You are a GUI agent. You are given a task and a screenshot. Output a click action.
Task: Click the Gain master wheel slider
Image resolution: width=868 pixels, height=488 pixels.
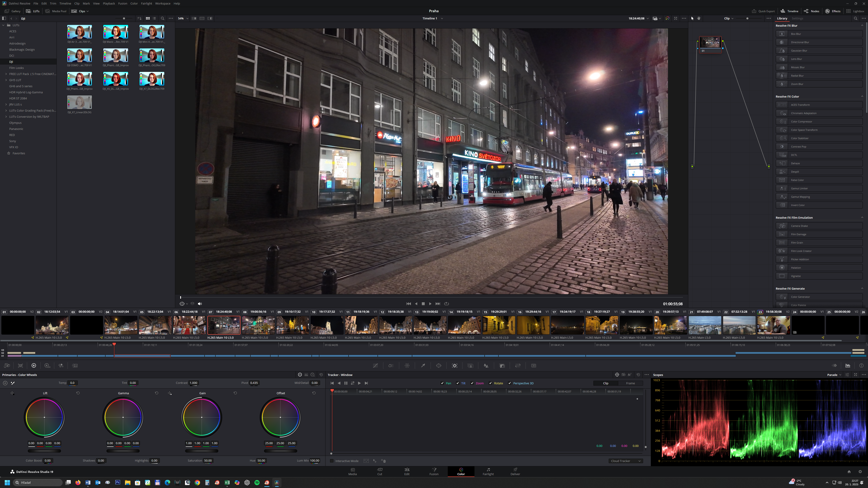point(201,451)
